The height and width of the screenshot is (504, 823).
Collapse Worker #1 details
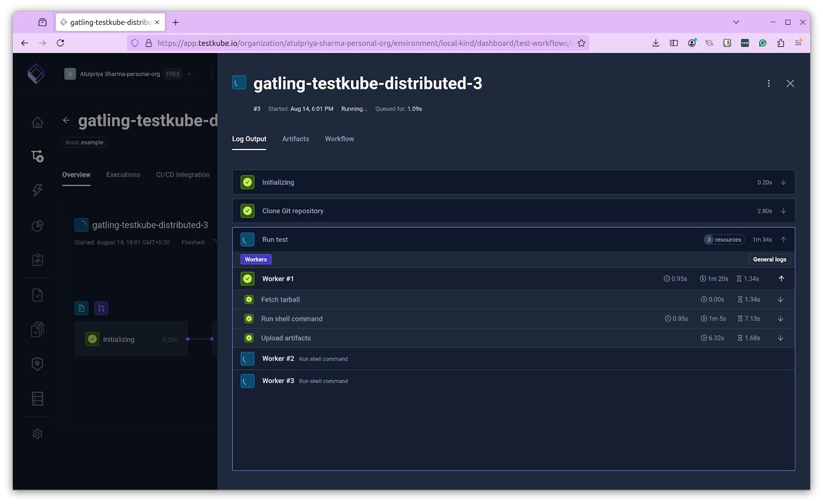point(781,279)
